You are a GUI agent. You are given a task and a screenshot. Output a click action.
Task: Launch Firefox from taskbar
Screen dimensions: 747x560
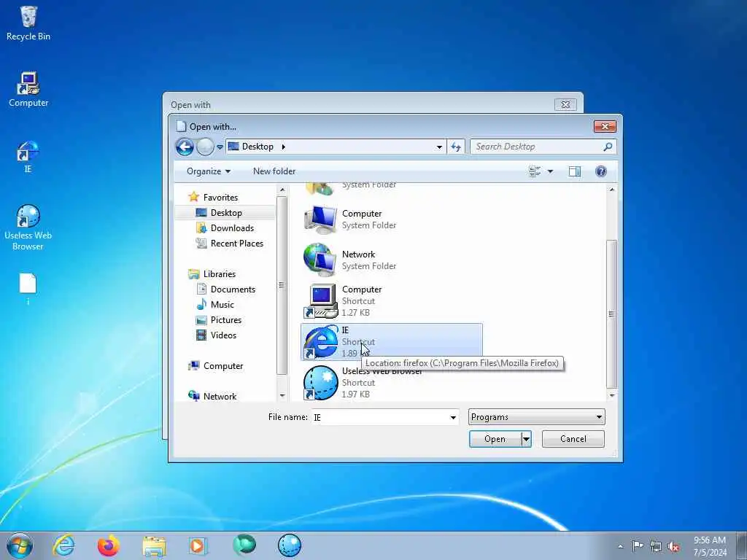109,545
